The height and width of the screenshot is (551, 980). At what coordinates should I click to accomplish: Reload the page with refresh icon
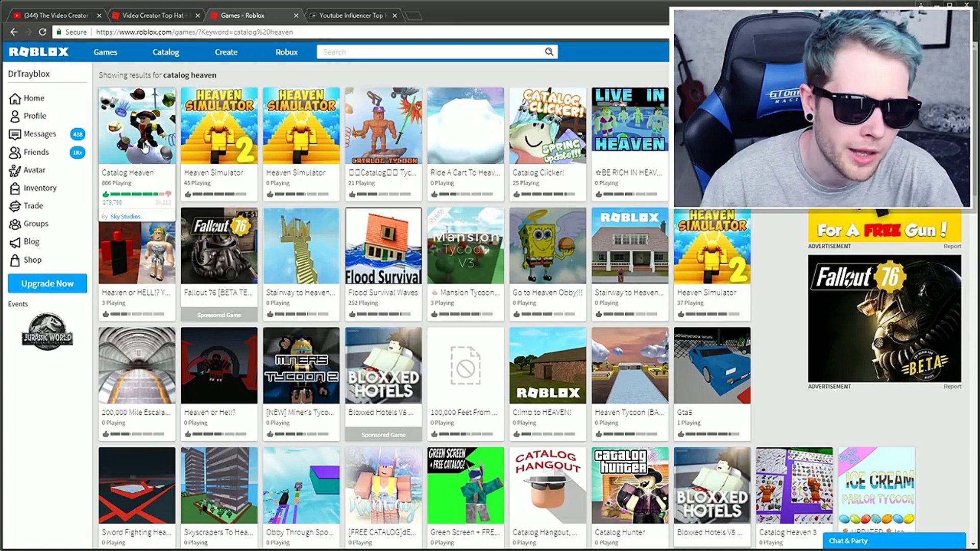tap(43, 32)
